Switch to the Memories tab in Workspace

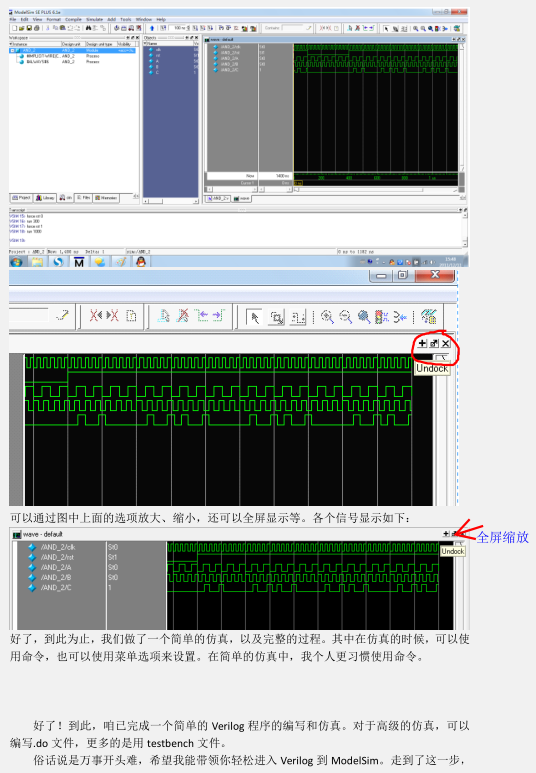107,198
